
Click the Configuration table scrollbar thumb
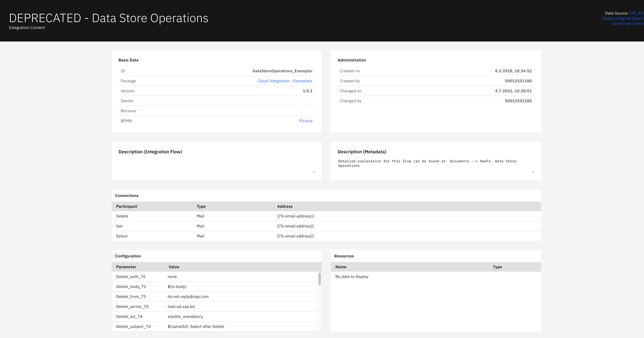[x=319, y=279]
